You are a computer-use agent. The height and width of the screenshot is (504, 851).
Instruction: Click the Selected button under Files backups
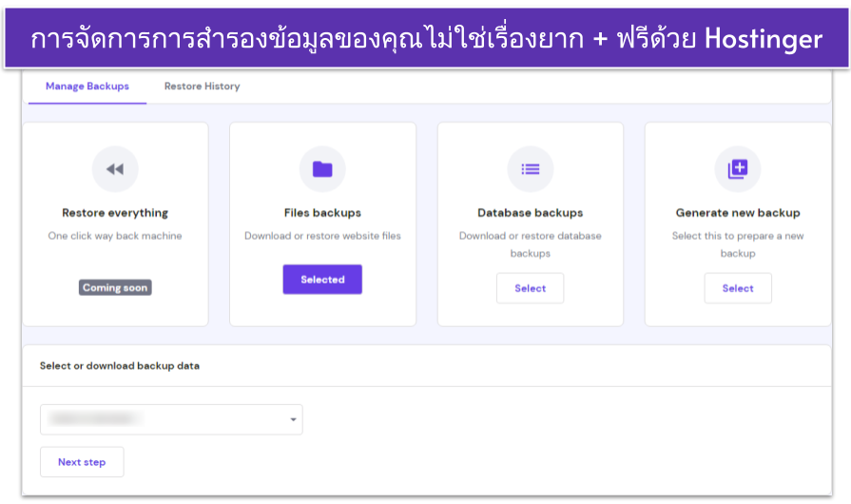[x=322, y=280]
